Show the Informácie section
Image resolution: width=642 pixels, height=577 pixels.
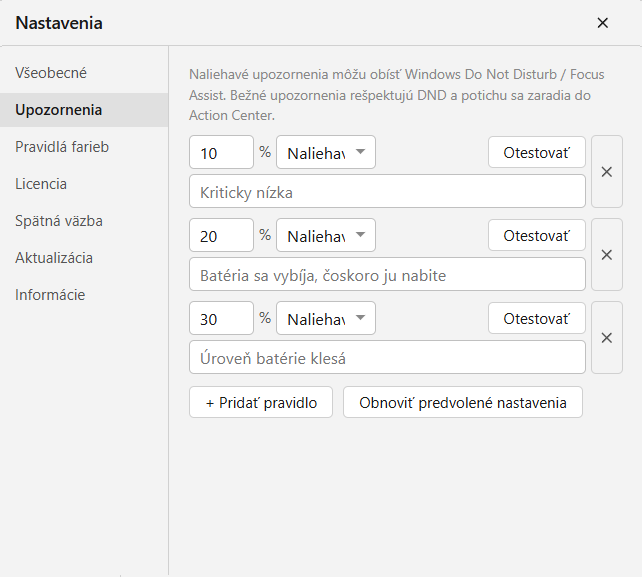coord(84,295)
